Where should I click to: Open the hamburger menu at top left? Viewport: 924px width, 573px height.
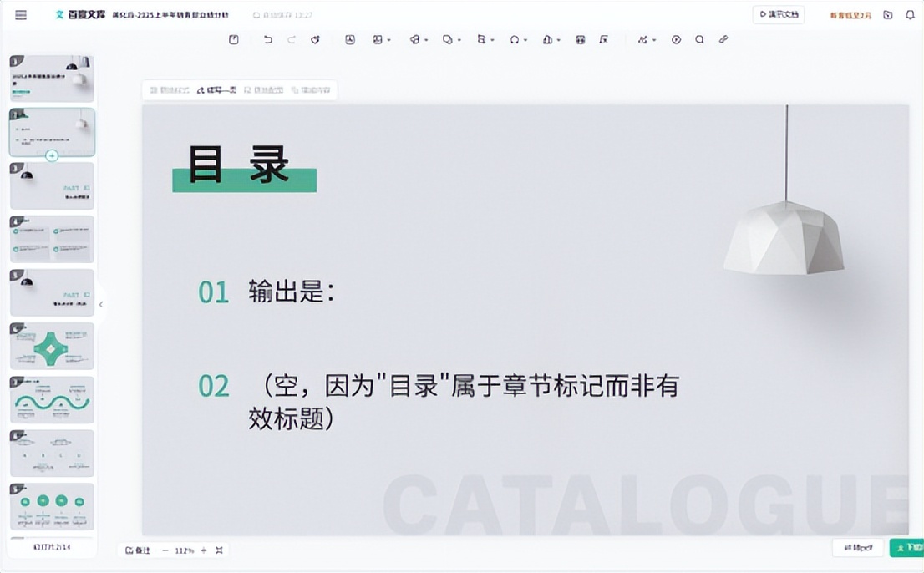21,15
